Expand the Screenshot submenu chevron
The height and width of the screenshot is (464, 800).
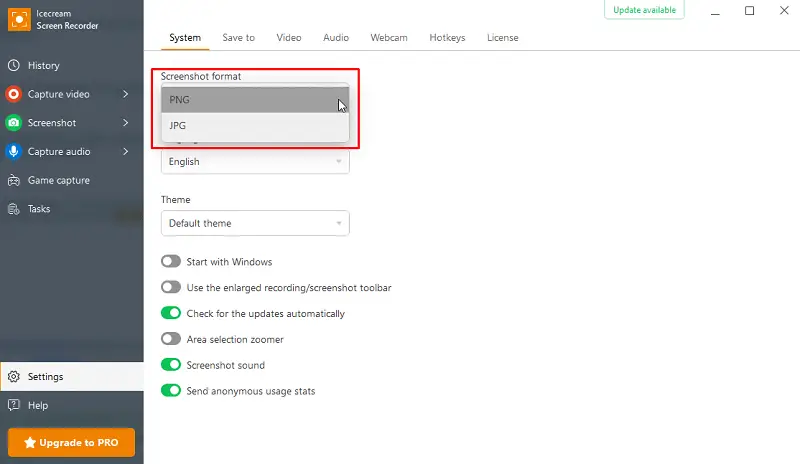(x=126, y=123)
